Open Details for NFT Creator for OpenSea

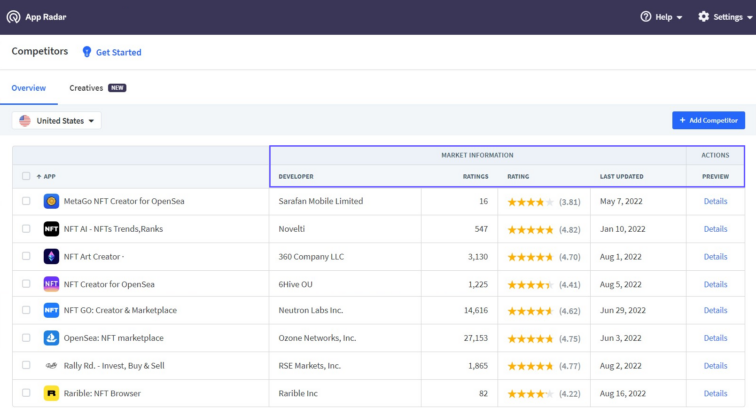pos(715,284)
